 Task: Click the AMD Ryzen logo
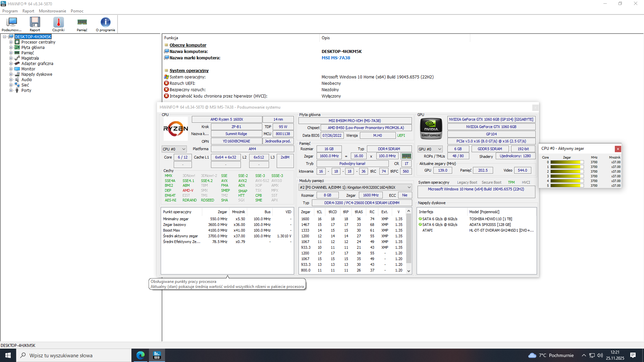tap(175, 129)
